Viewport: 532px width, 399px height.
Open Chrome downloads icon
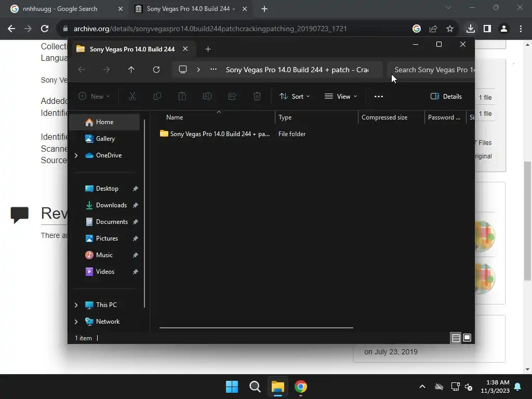pos(471,29)
